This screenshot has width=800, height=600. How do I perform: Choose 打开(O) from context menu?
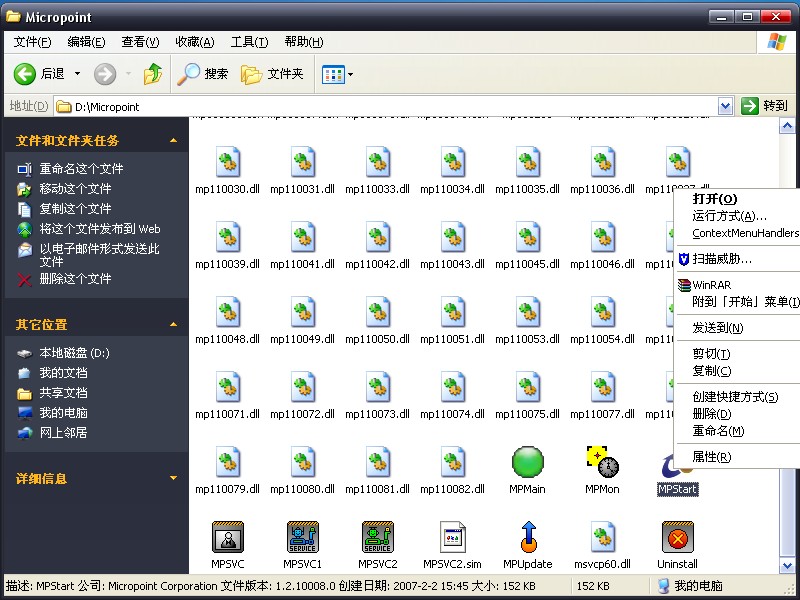coord(714,199)
